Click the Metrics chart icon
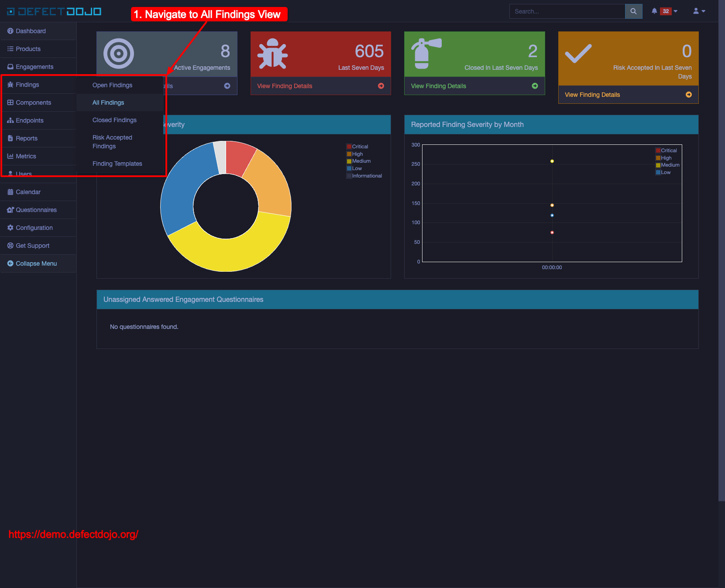 pos(10,156)
